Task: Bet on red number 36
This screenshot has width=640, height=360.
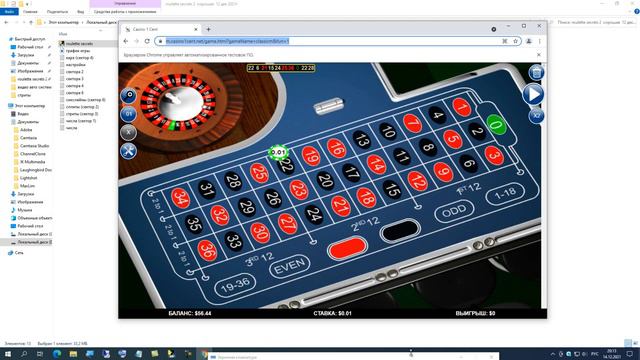Action: tap(207, 250)
